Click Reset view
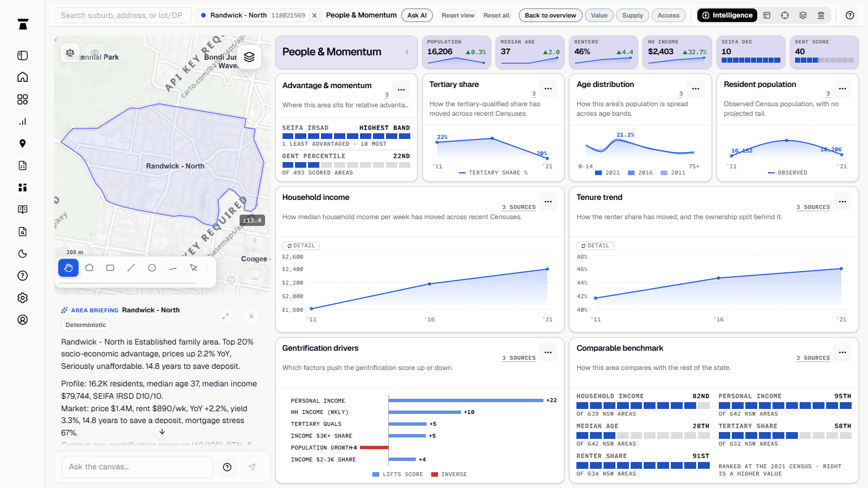The image size is (868, 488). pyautogui.click(x=458, y=15)
